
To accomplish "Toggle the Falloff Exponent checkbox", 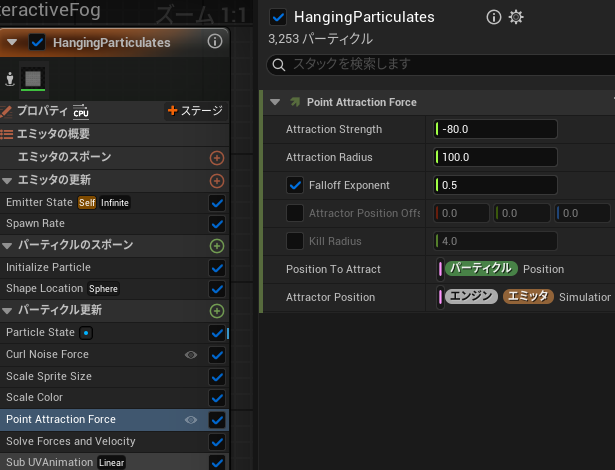I will coord(295,185).
